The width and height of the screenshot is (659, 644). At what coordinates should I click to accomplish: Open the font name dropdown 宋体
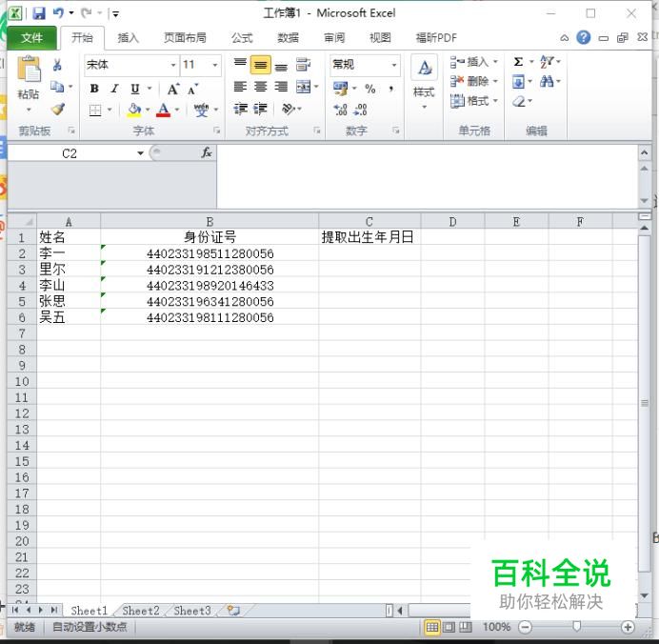click(x=173, y=65)
